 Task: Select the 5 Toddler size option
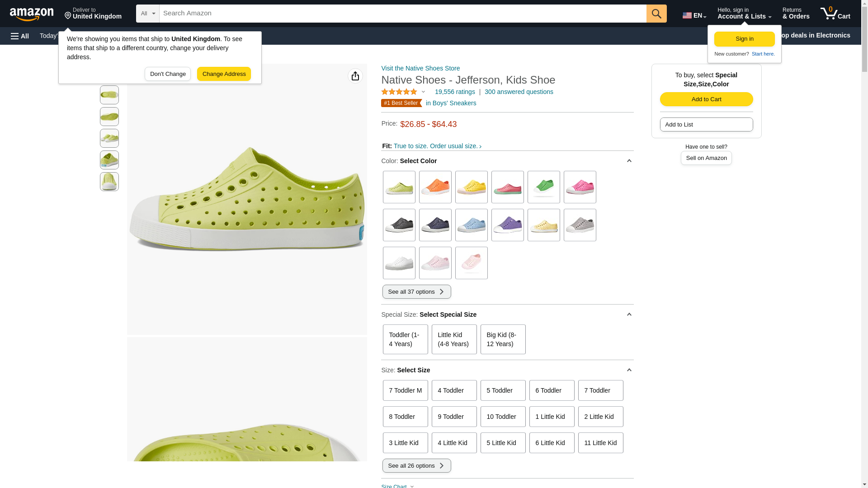(503, 390)
